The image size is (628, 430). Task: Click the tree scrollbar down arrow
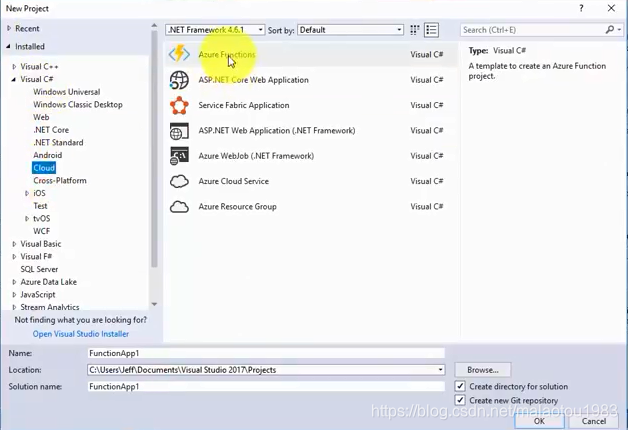coord(154,304)
